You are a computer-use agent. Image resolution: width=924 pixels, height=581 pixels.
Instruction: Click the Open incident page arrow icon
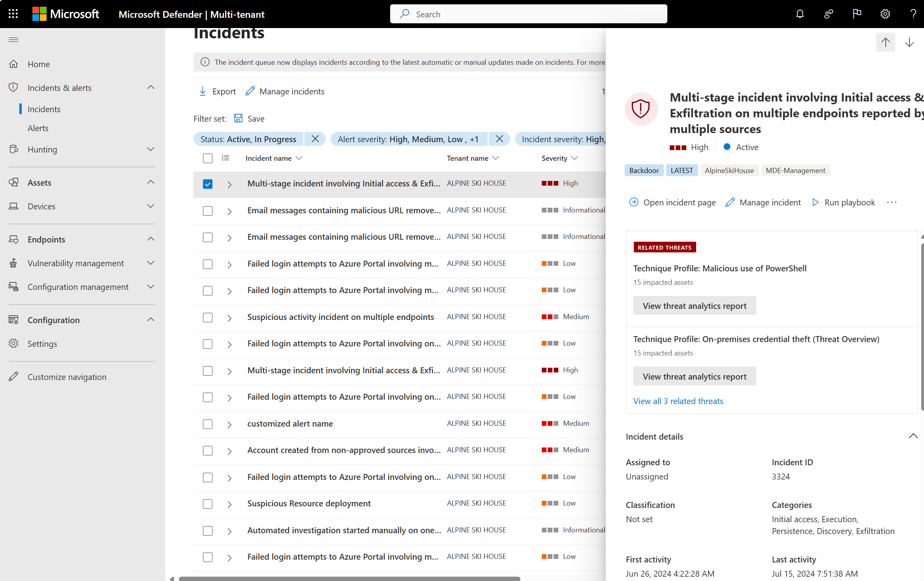click(x=633, y=202)
